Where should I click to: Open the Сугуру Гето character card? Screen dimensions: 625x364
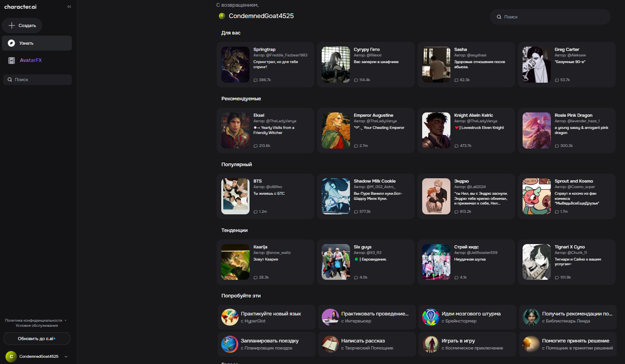[x=366, y=65]
